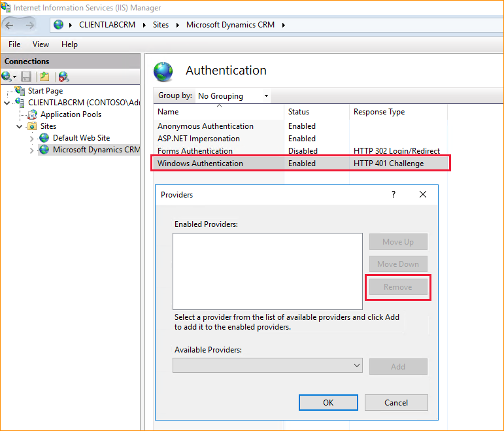This screenshot has height=431, width=504.
Task: Open breadcrumb arrow after CLIENTLABCRM
Action: [144, 25]
